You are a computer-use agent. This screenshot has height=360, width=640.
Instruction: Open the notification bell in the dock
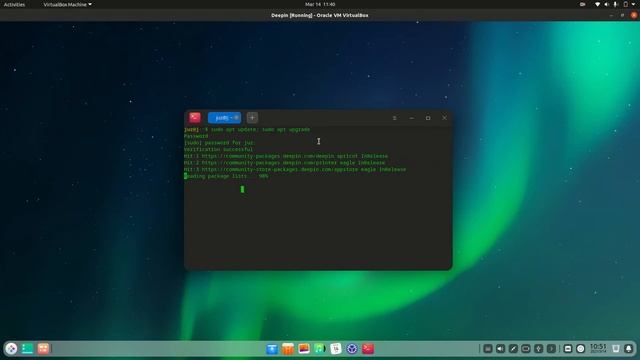point(629,349)
